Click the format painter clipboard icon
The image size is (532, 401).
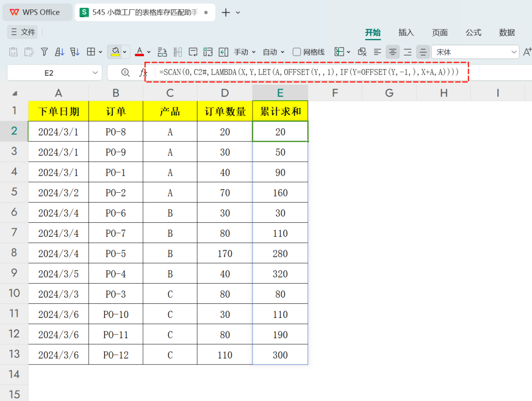[x=29, y=52]
